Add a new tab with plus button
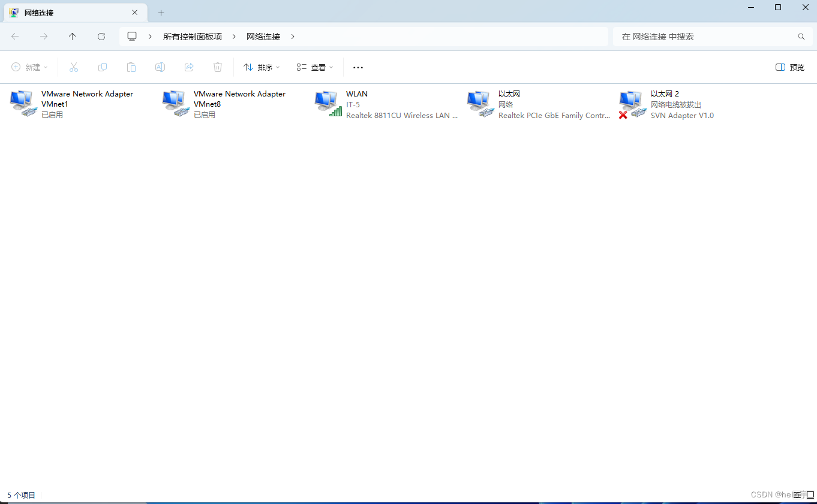817x504 pixels. coord(161,13)
